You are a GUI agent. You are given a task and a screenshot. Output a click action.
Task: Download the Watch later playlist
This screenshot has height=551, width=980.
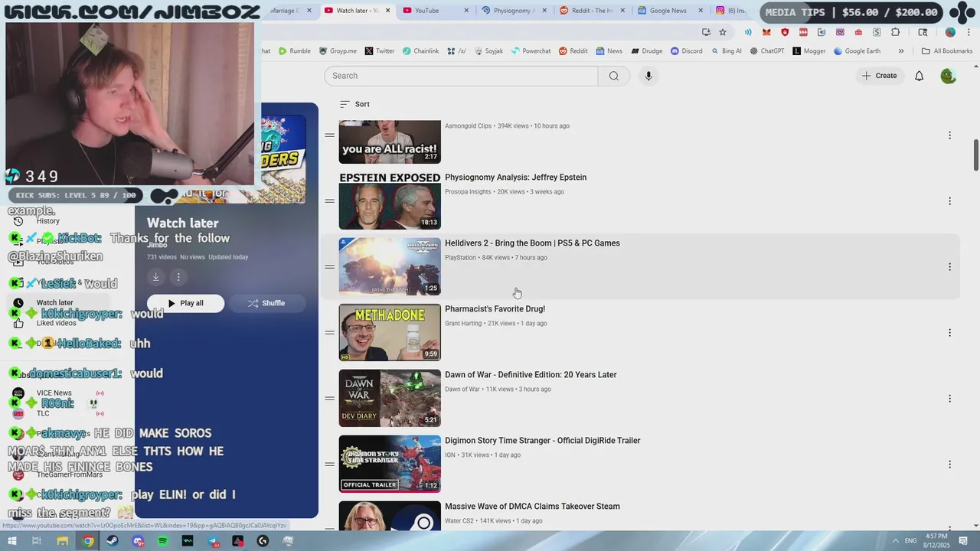[x=155, y=277]
